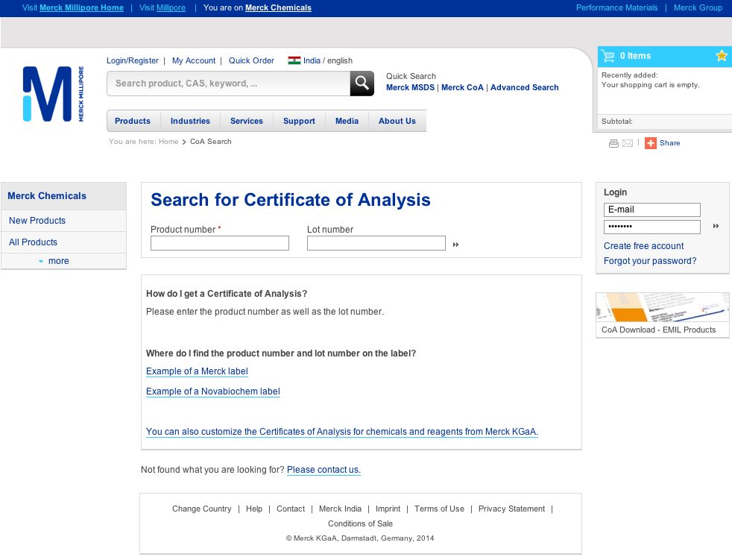Open the Privacy Statement footer link
The image size is (732, 560).
(511, 509)
